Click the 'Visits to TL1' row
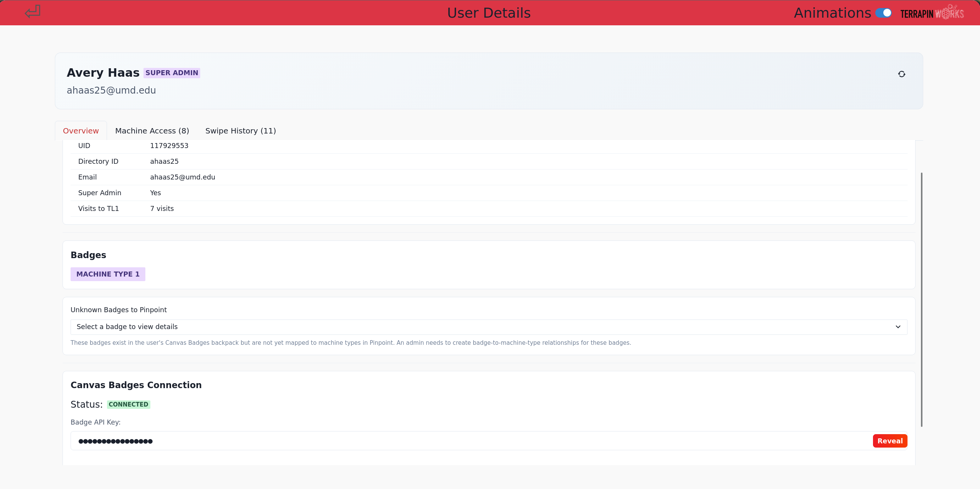Screen dimensions: 980x489 point(99,208)
